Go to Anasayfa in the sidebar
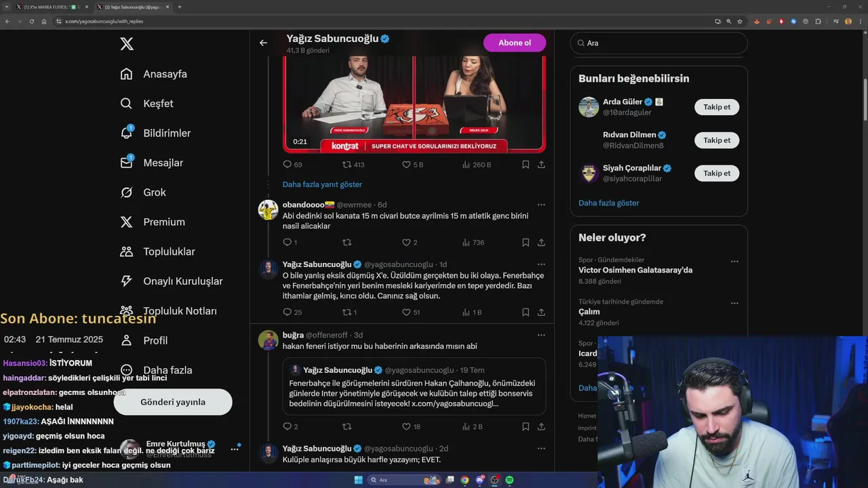This screenshot has height=488, width=868. [153, 74]
